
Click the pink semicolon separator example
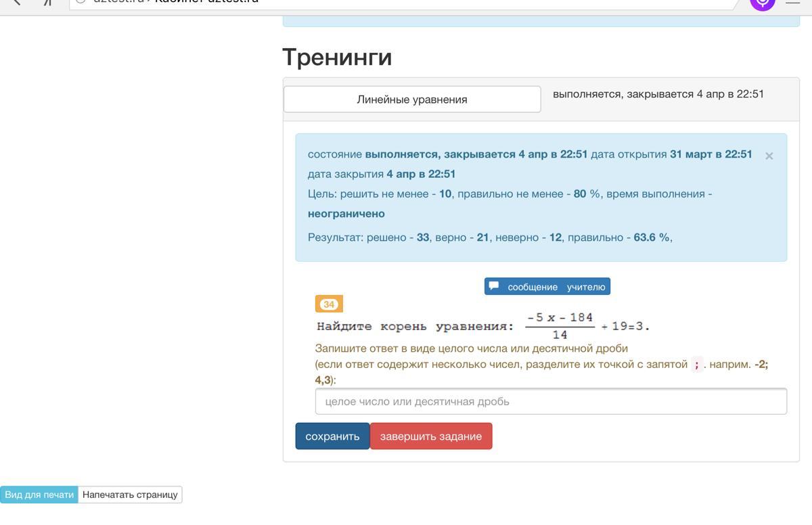(696, 365)
